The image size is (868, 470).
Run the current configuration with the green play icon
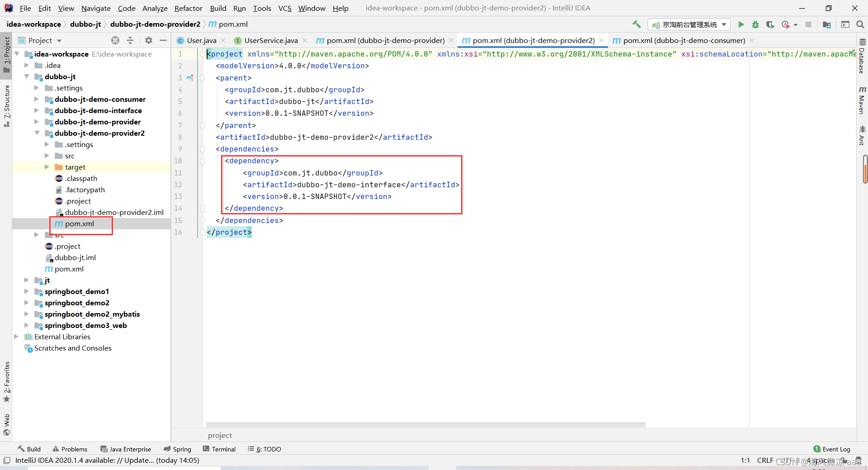point(741,24)
